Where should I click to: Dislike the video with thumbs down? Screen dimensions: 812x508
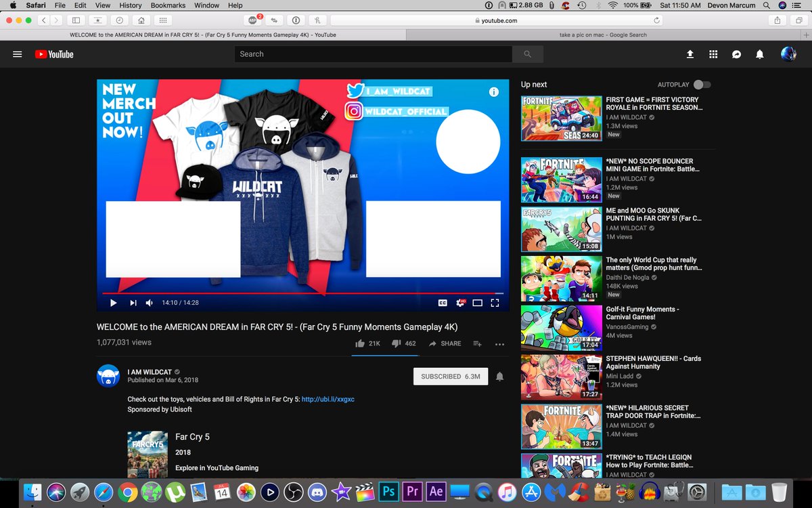click(x=404, y=343)
